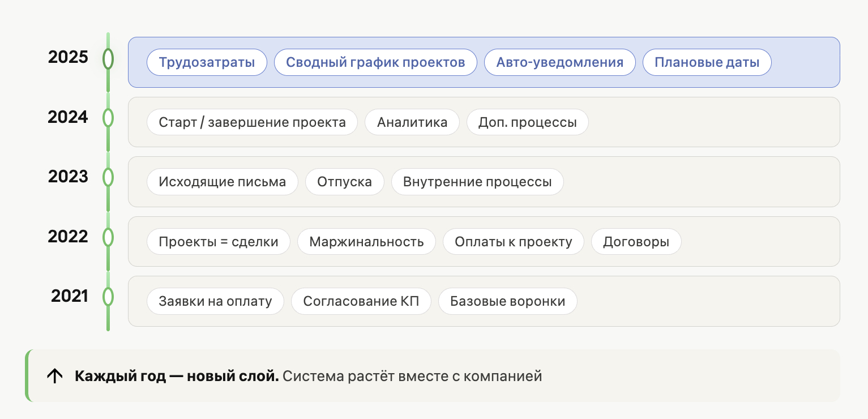Click the text Система растёт вместе с компанией
Viewport: 868px width, 419px height.
point(412,376)
